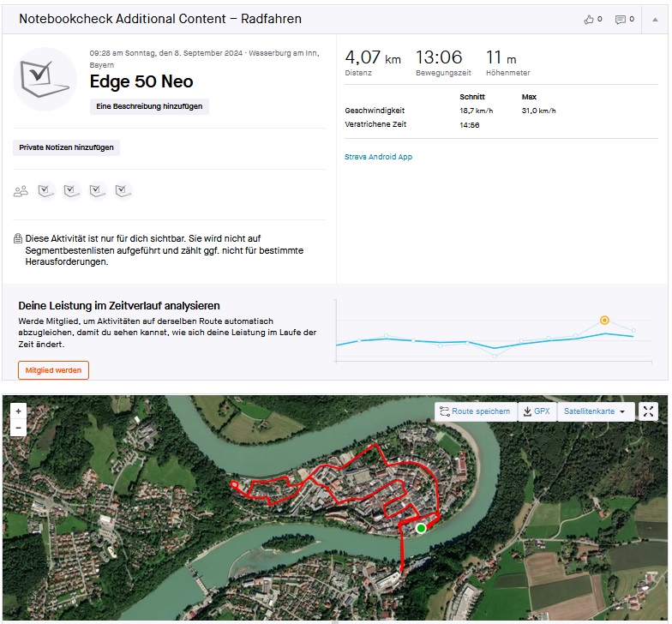Zoom in on the map with plus
Viewport: 672px width, 624px height.
point(18,411)
